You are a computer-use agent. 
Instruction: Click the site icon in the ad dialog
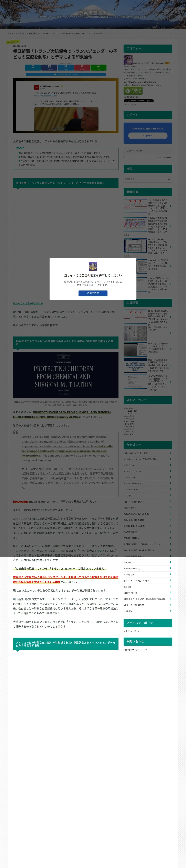pos(93,266)
